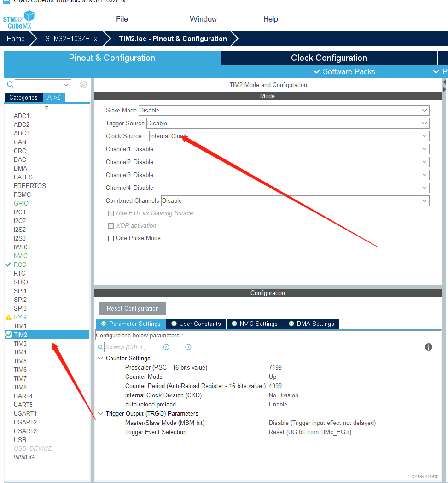
Task: Open the sidebar settings gear icon
Action: pos(84,84)
